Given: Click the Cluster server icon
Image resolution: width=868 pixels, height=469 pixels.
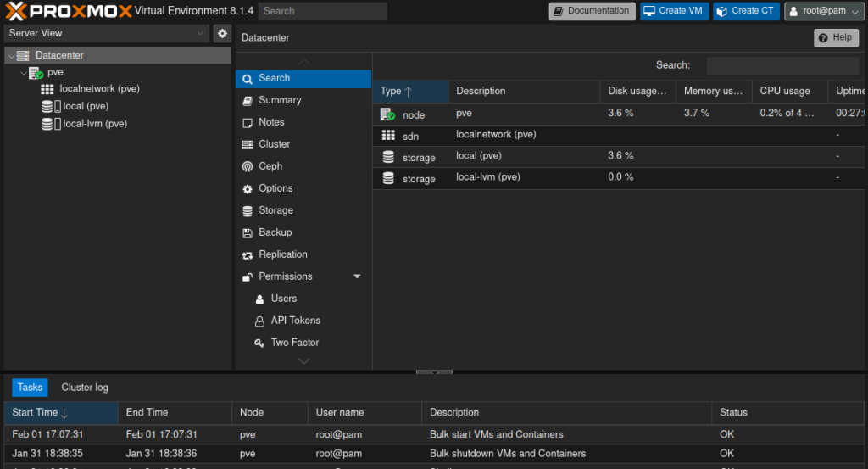Looking at the screenshot, I should click(x=248, y=145).
